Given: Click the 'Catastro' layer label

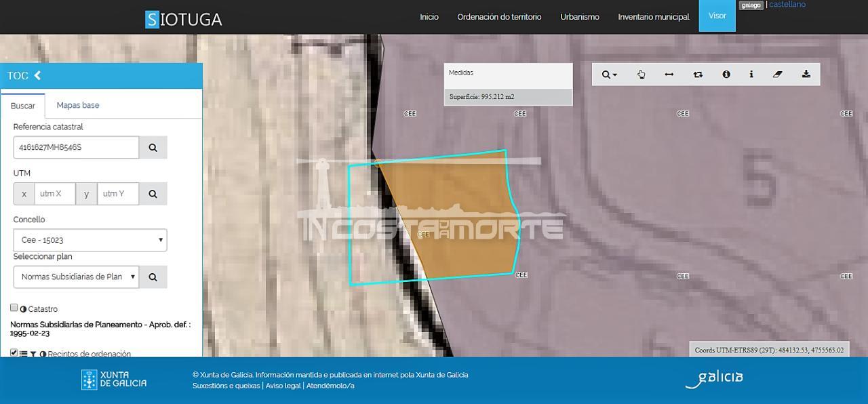Looking at the screenshot, I should point(43,309).
